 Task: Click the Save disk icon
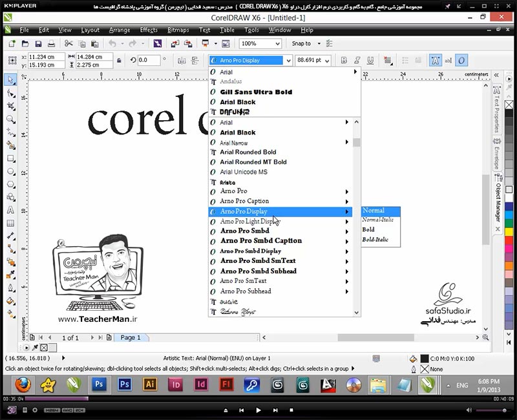38,43
